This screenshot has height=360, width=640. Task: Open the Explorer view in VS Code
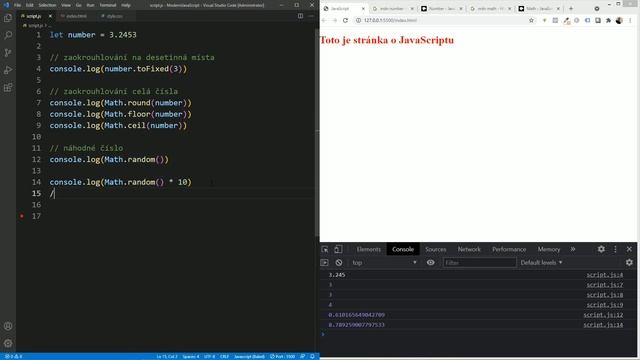tap(8, 18)
